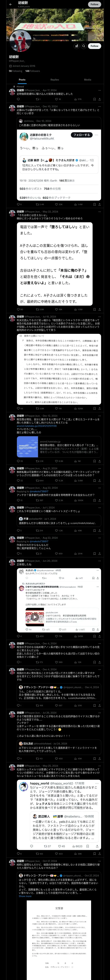
Task: Follow the account from the sticky header
Action: click(95, 4)
